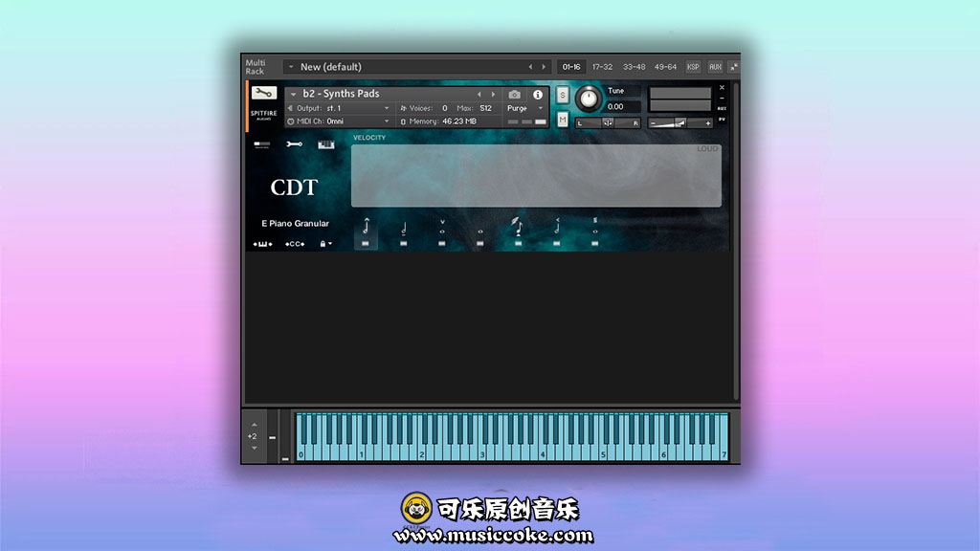Open the MIDI Ch Omni dropdown
The width and height of the screenshot is (980, 551).
340,121
